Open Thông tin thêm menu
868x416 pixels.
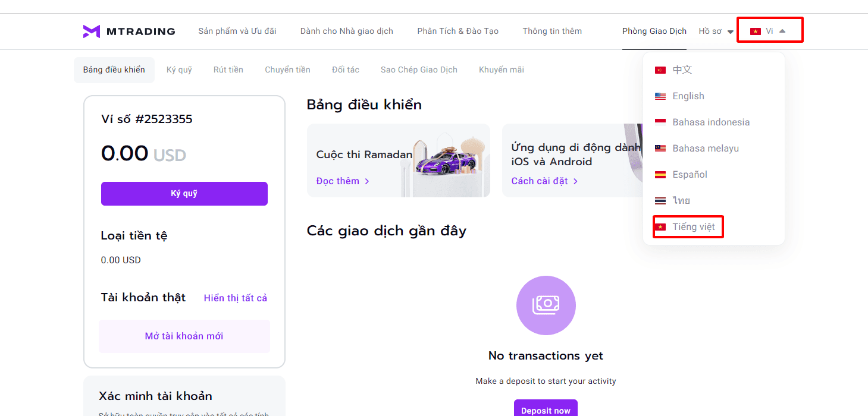coord(552,31)
